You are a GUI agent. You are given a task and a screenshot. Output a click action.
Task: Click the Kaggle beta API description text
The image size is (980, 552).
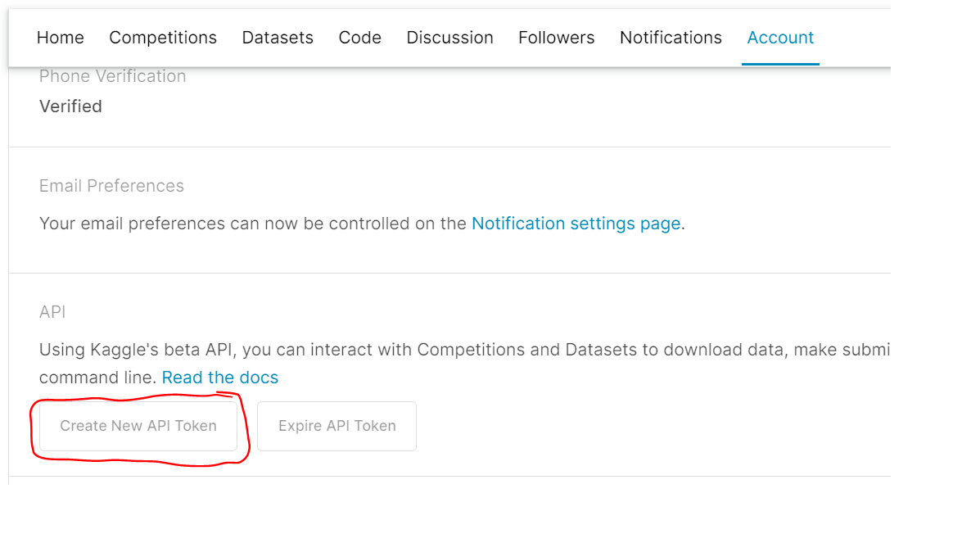[409, 349]
